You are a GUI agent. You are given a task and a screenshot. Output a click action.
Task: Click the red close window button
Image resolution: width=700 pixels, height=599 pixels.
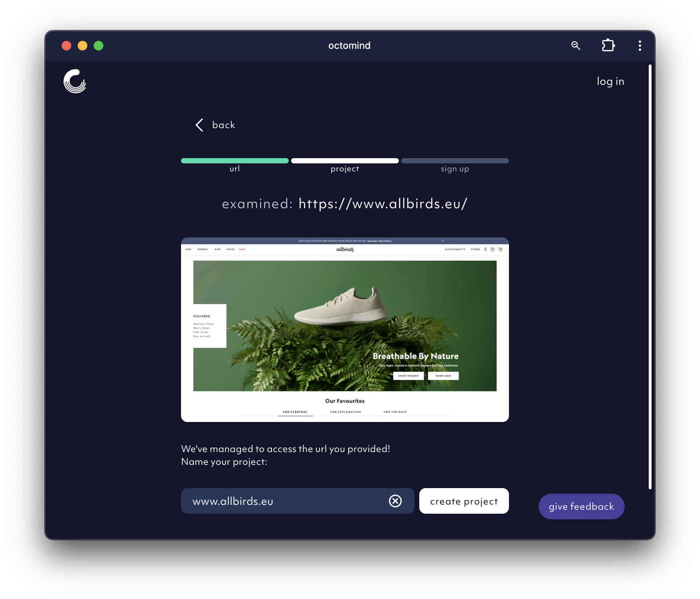[66, 46]
